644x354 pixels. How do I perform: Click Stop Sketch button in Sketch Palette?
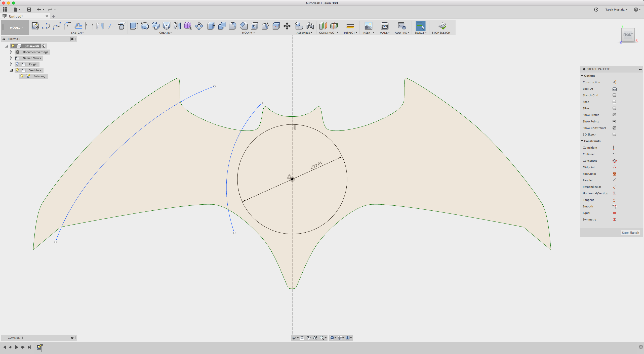[630, 233]
